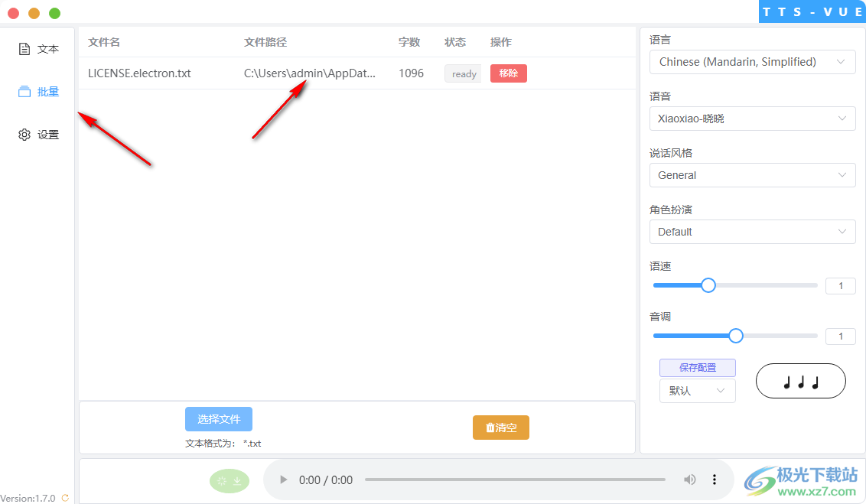Click the 选择文件 file selection button
The height and width of the screenshot is (504, 866).
[x=219, y=419]
